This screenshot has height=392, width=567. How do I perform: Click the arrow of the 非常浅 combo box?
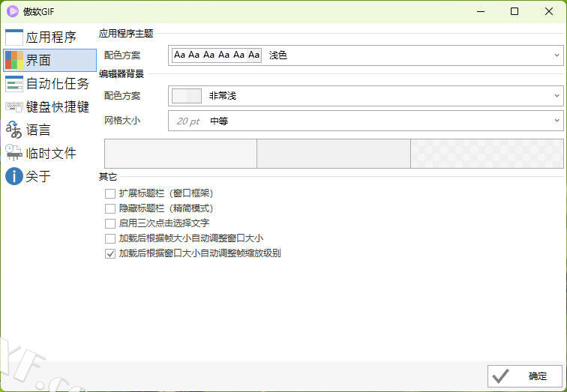(x=556, y=96)
